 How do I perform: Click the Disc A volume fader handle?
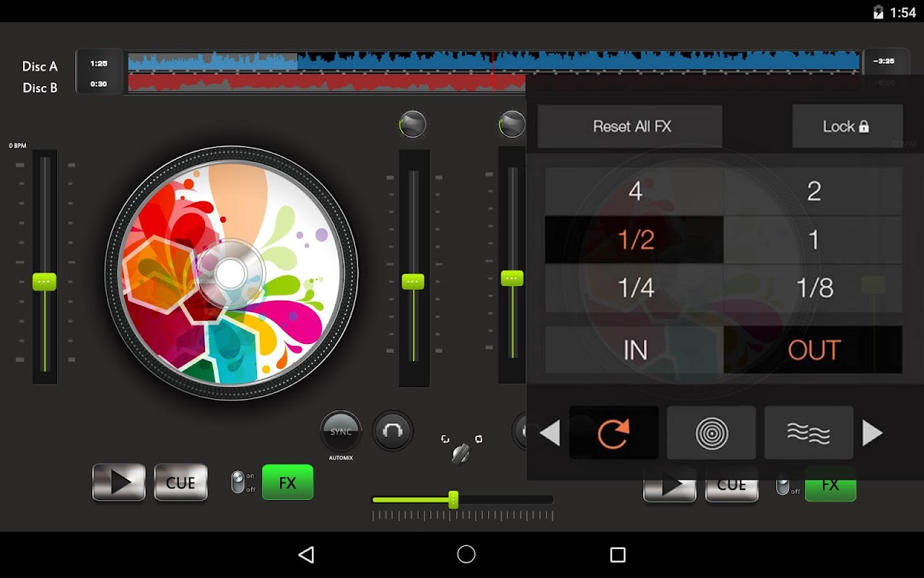click(x=413, y=281)
